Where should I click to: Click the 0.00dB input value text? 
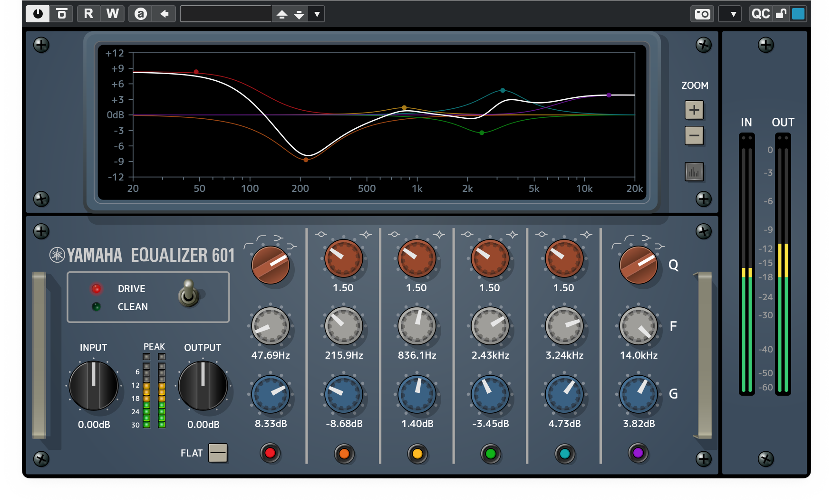[94, 425]
